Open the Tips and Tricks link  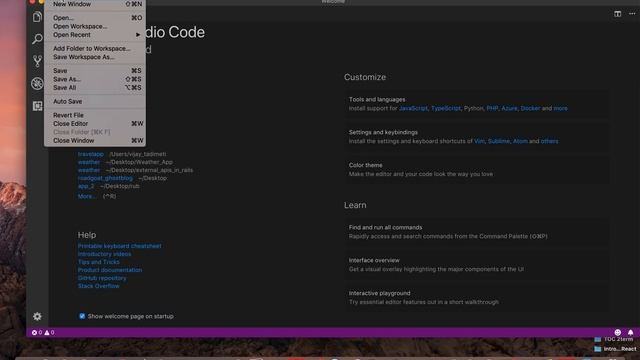click(99, 262)
